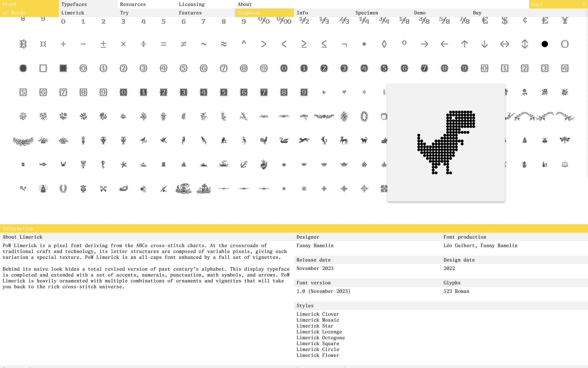The height and width of the screenshot is (368, 588).
Task: Pick the seahorse glyph
Action: [103, 165]
